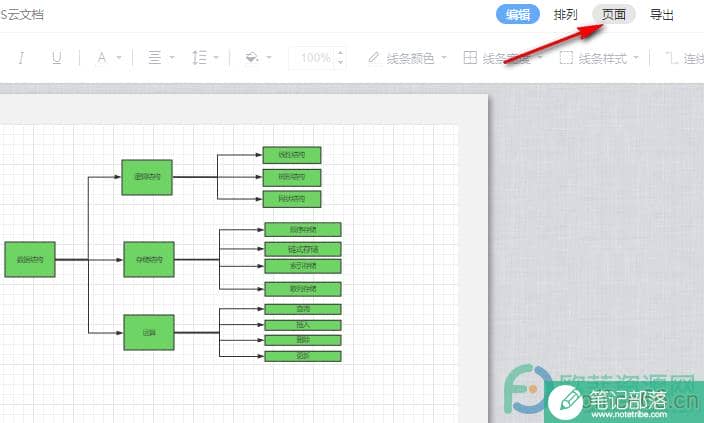
Task: Select the 运算 node
Action: (x=149, y=333)
